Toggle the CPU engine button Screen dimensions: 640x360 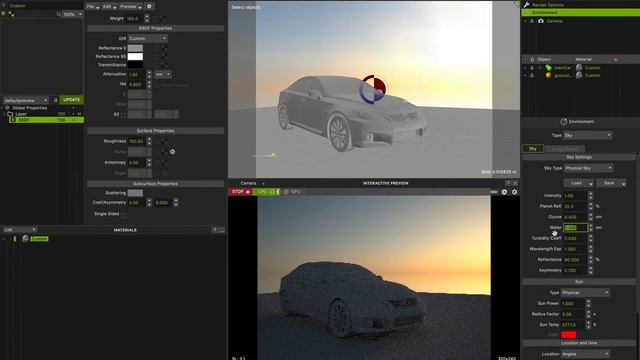[x=266, y=191]
